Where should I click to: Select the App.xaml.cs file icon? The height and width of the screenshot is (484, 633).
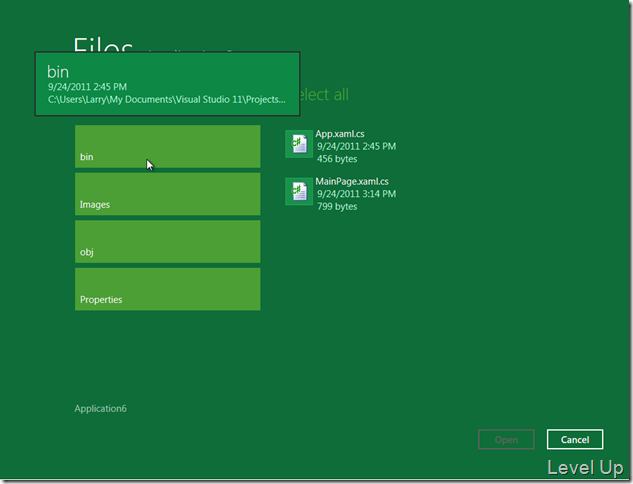pyautogui.click(x=299, y=144)
